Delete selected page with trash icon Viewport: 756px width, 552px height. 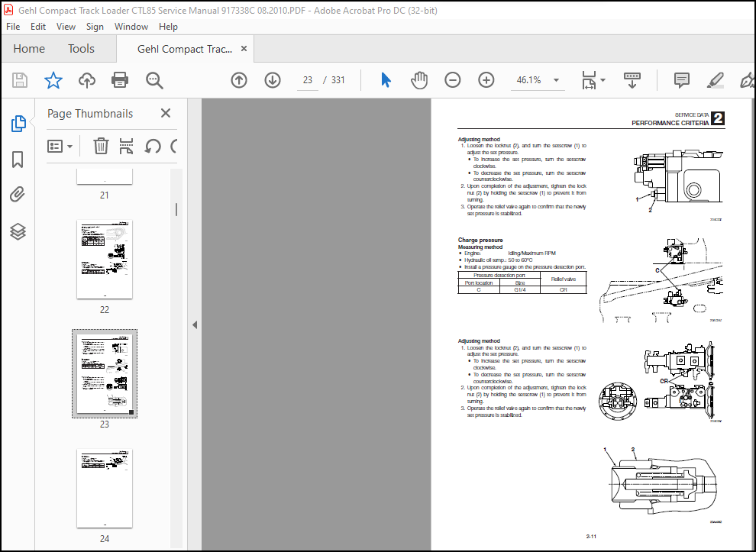point(101,146)
